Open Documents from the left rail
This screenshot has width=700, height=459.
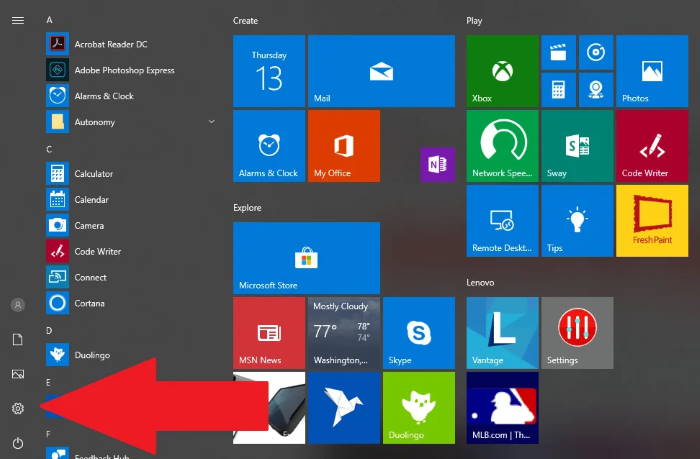pos(18,340)
